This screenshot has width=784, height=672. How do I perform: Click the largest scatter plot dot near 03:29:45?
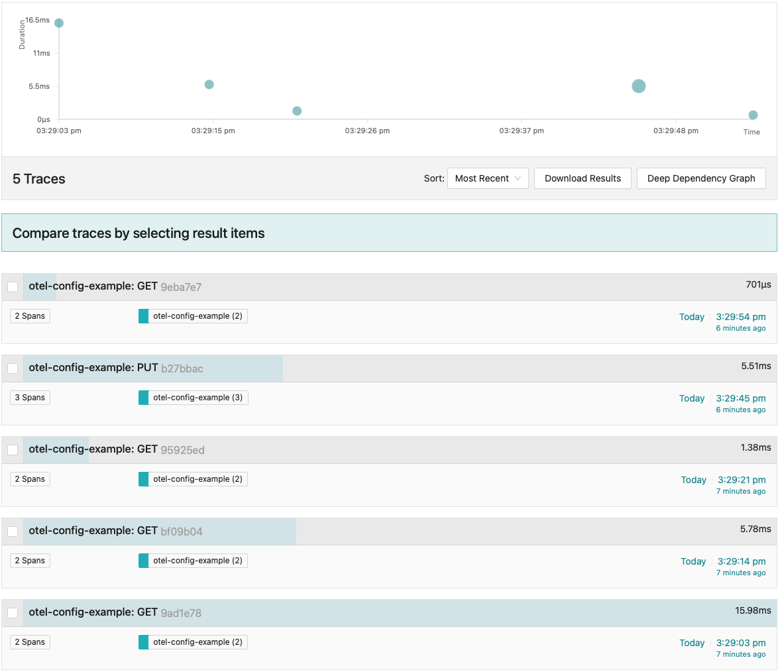[x=638, y=86]
